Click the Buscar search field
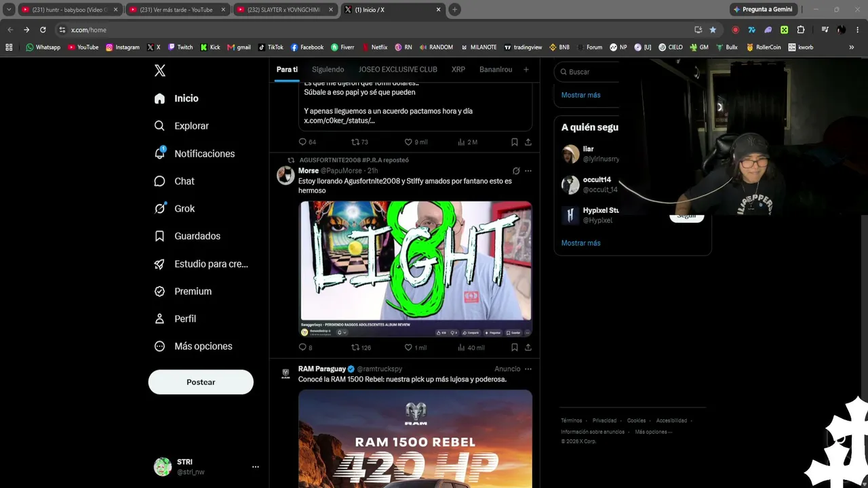The height and width of the screenshot is (488, 868). click(587, 72)
